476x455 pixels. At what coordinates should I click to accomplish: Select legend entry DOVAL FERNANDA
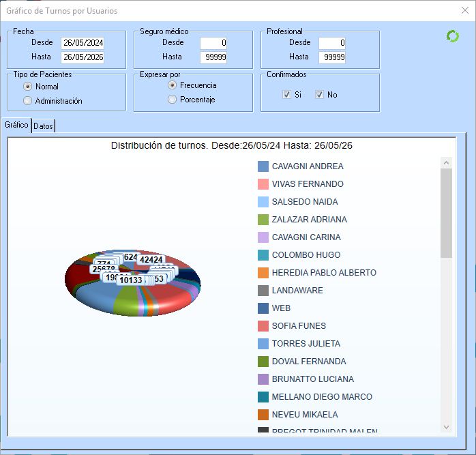(x=309, y=362)
